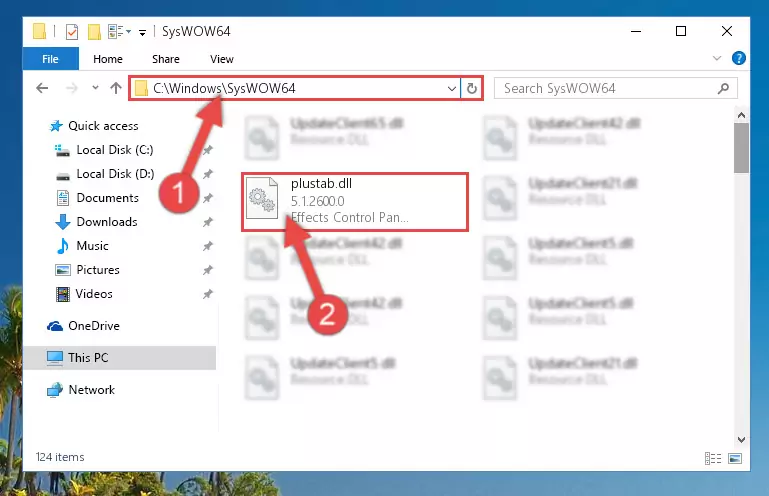Screen dimensions: 769x496
Task: Click the search magnifier icon
Action: point(723,88)
